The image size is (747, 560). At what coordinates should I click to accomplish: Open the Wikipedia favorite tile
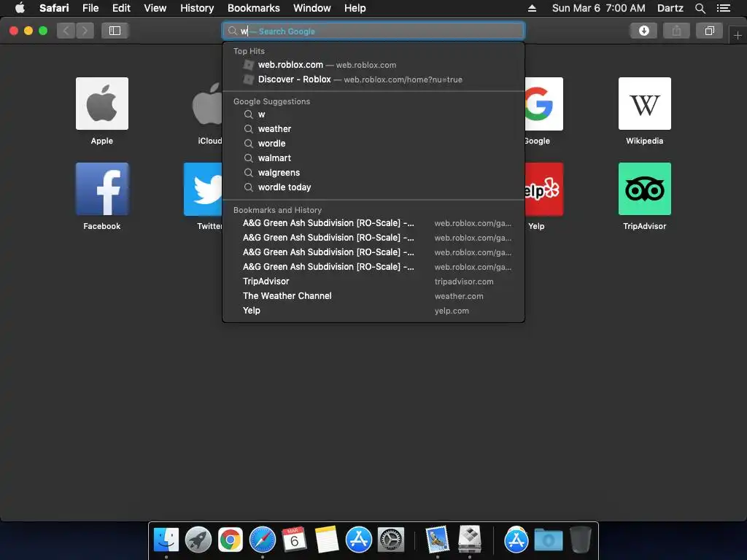tap(645, 104)
